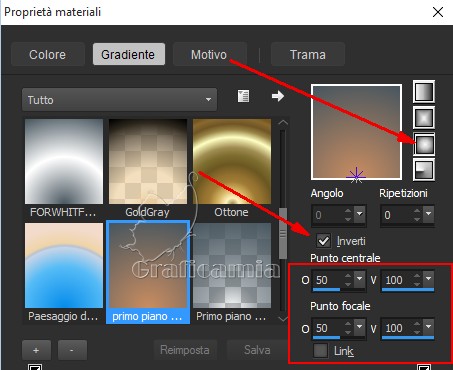453x370 pixels.
Task: Select the radial gradient style icon
Action: click(x=424, y=170)
